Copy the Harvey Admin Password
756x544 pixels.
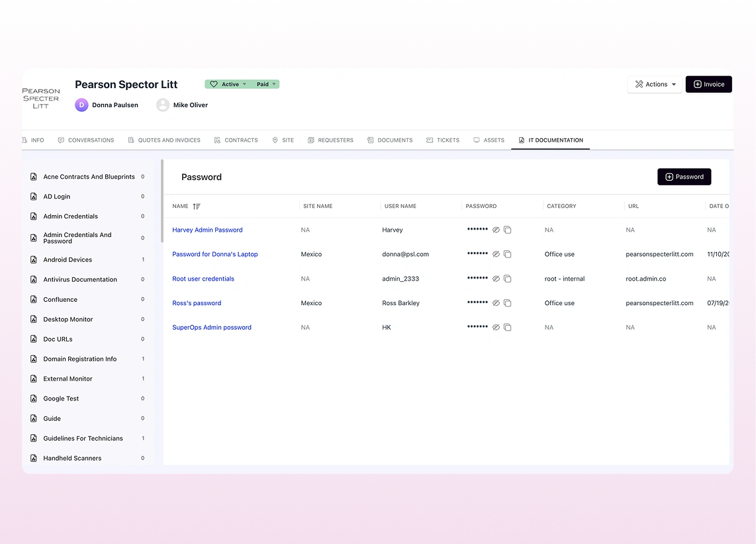(x=508, y=230)
